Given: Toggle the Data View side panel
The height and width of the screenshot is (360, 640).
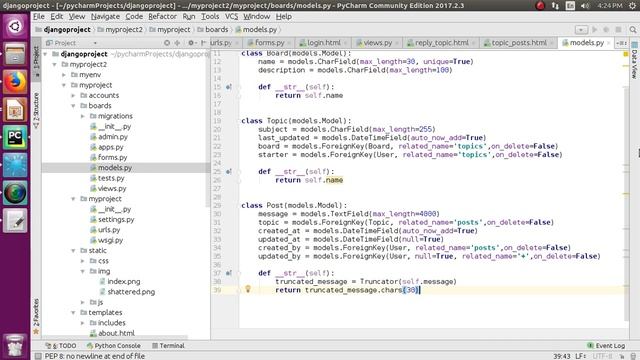Looking at the screenshot, I should [x=634, y=60].
